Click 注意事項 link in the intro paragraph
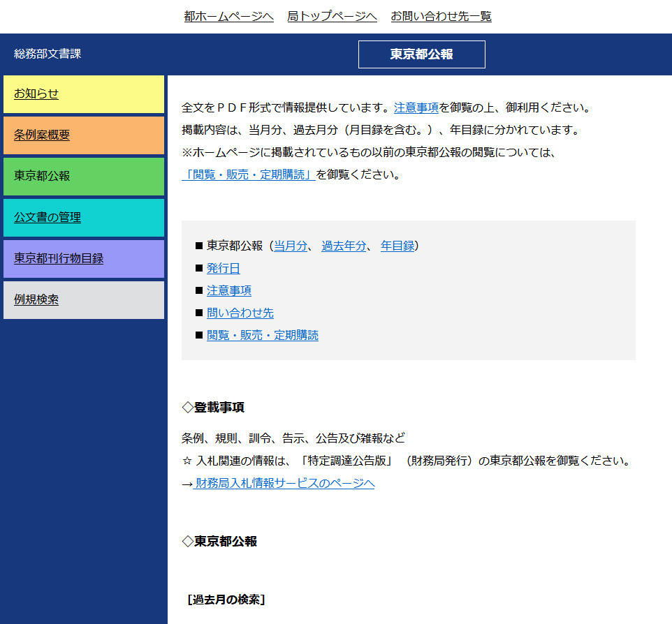 (x=416, y=107)
